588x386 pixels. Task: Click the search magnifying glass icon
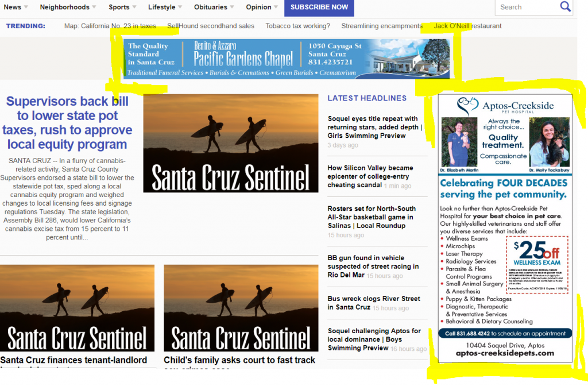(x=565, y=7)
